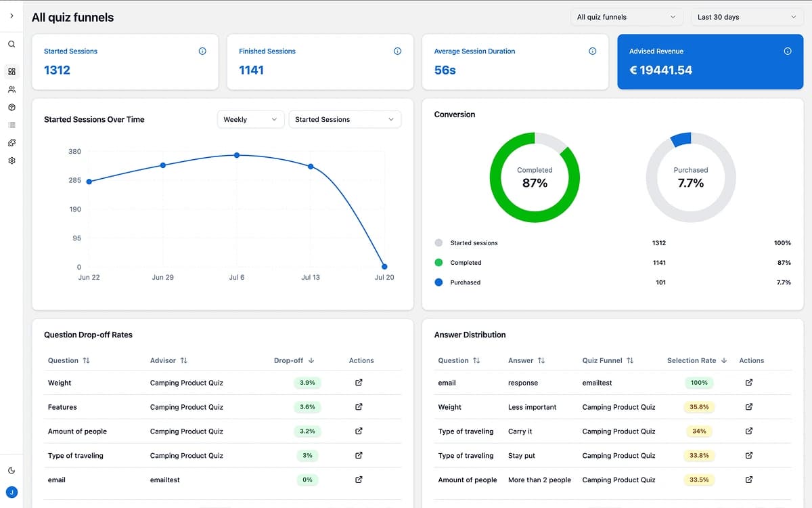Viewport: 812px width, 508px height.
Task: Click the Jul 13 data point on chart
Action: 310,165
